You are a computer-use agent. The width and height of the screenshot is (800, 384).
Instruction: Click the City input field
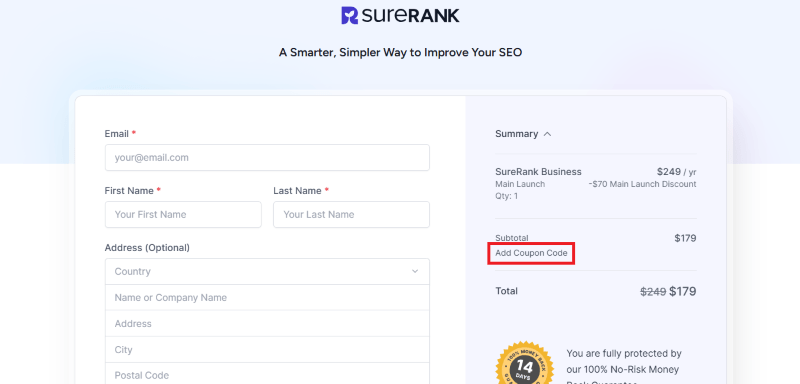(x=267, y=350)
